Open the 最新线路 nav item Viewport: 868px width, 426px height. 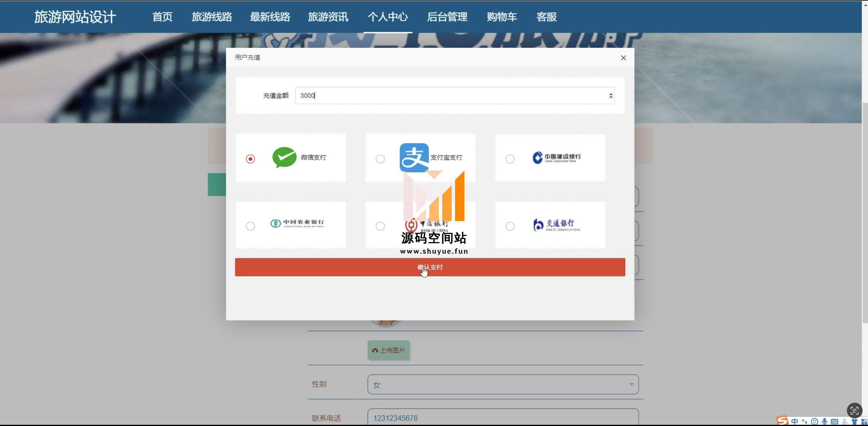click(270, 17)
